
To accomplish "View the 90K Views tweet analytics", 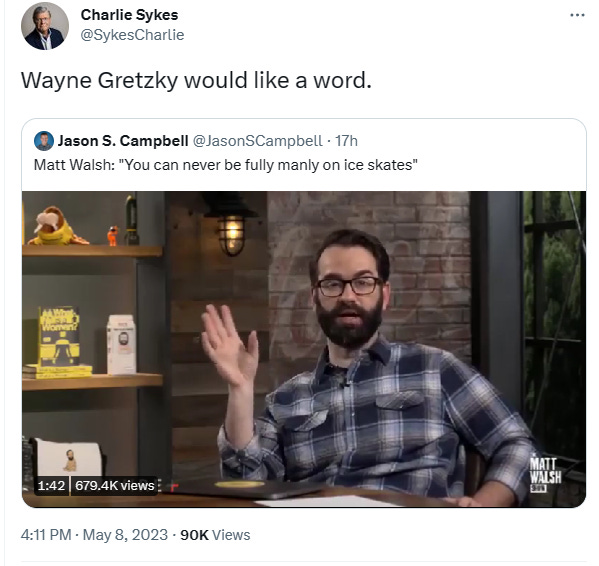I will click(x=215, y=535).
